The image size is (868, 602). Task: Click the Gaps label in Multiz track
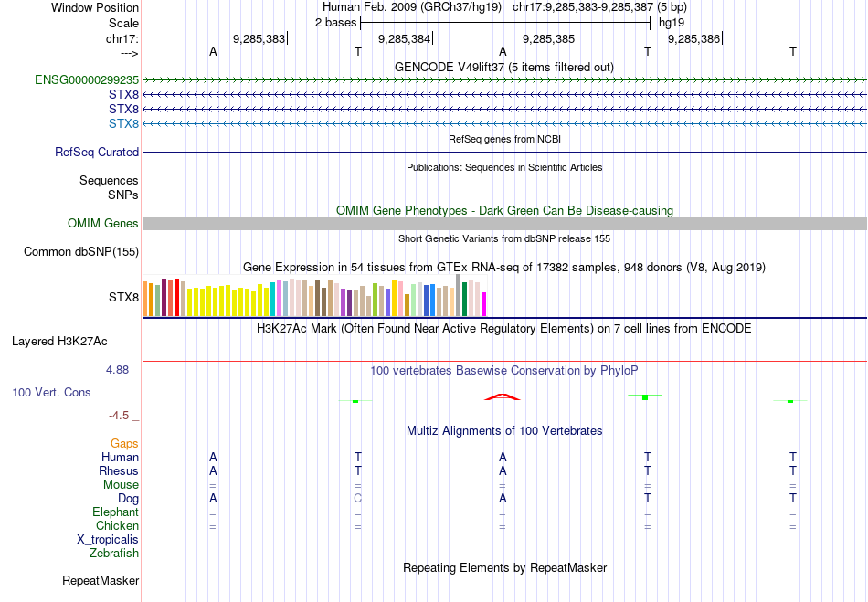124,444
